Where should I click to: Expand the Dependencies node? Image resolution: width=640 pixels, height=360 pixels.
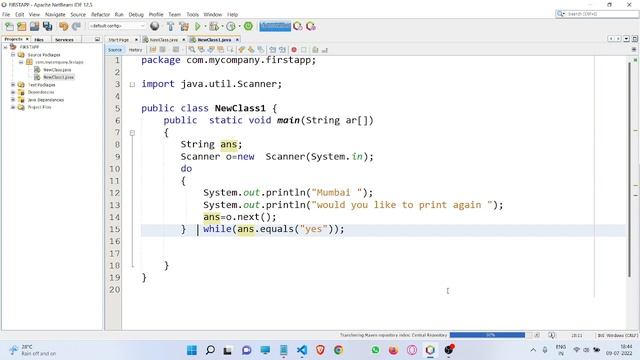coord(13,92)
